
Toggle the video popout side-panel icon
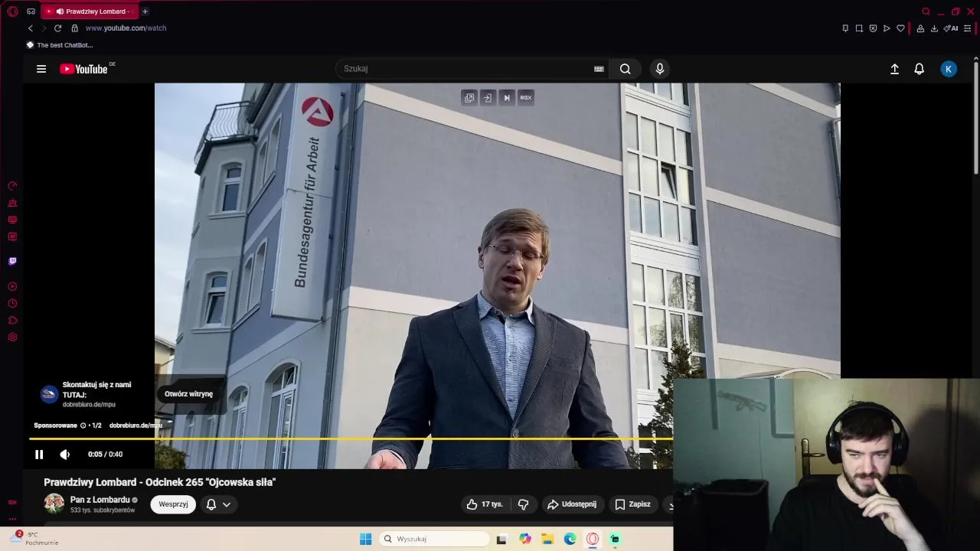487,97
